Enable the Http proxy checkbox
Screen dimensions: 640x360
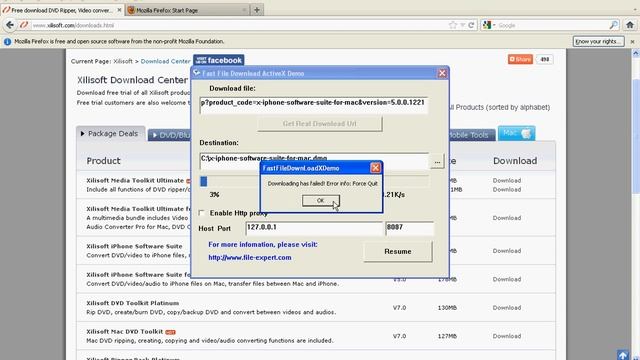click(202, 213)
